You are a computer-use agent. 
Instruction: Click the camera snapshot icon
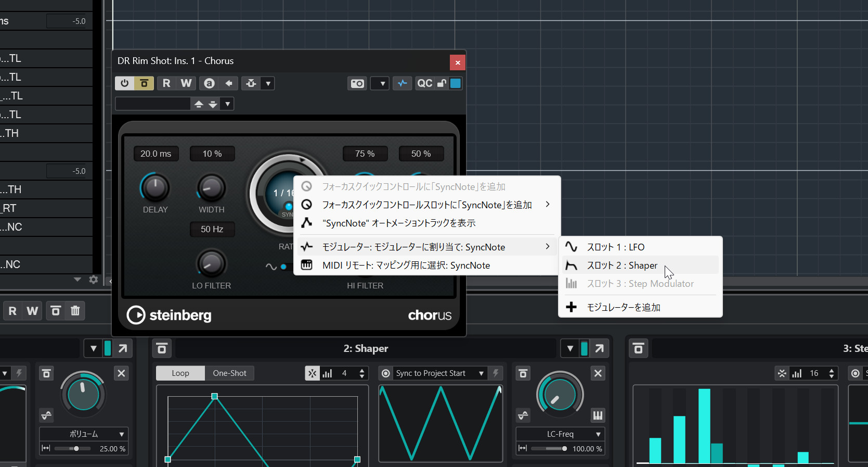click(357, 83)
